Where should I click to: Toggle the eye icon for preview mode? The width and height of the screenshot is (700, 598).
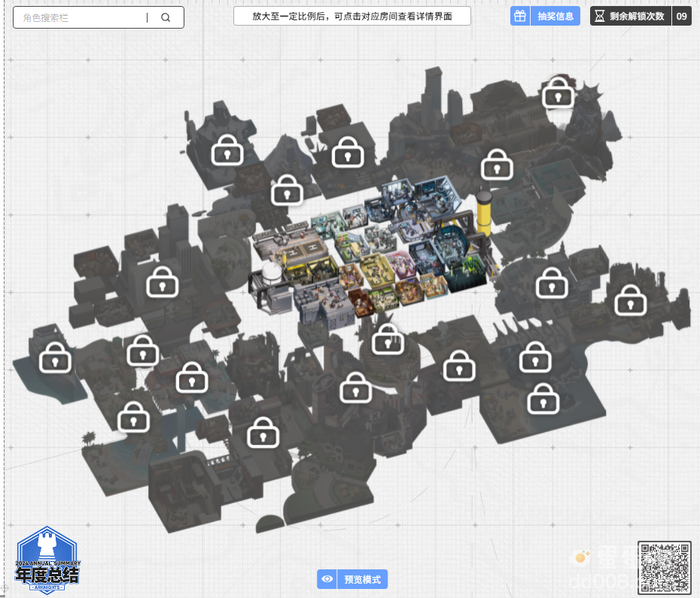click(327, 579)
